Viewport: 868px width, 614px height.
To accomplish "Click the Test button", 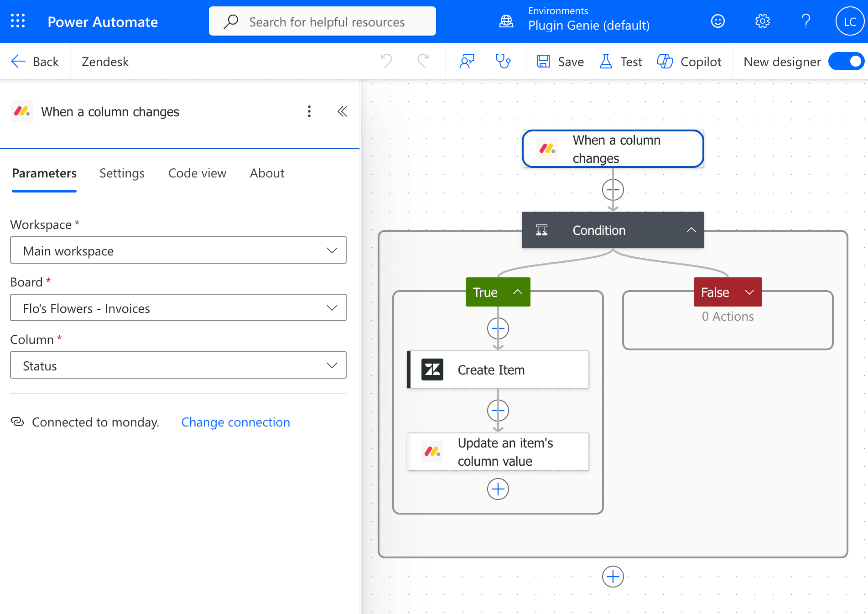I will pyautogui.click(x=620, y=61).
